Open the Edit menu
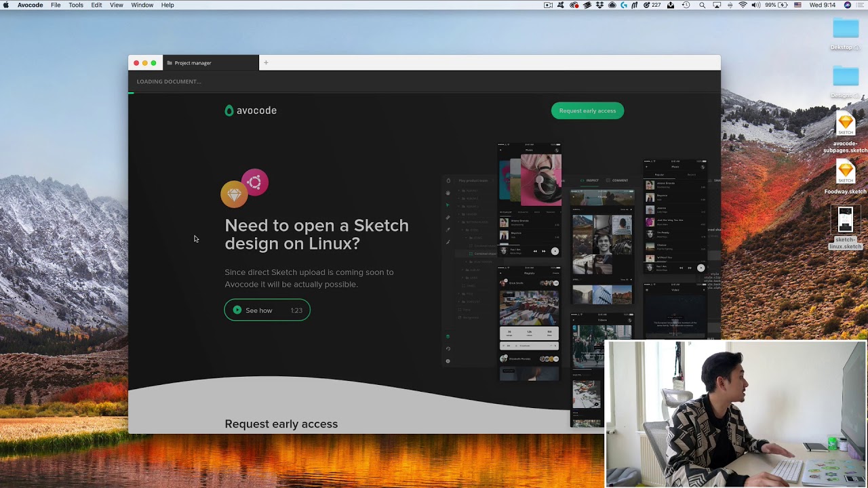Viewport: 868px width, 488px height. tap(96, 5)
